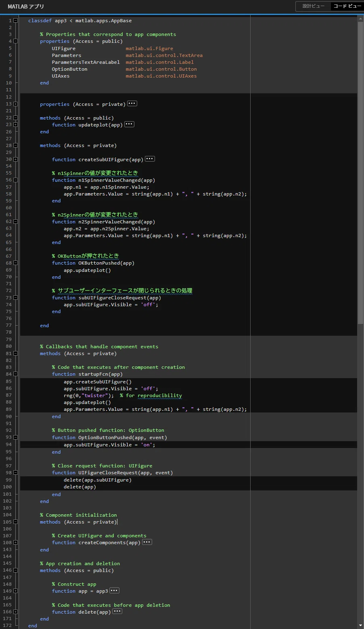Collapse the startupFcn function on line 84

click(x=16, y=374)
